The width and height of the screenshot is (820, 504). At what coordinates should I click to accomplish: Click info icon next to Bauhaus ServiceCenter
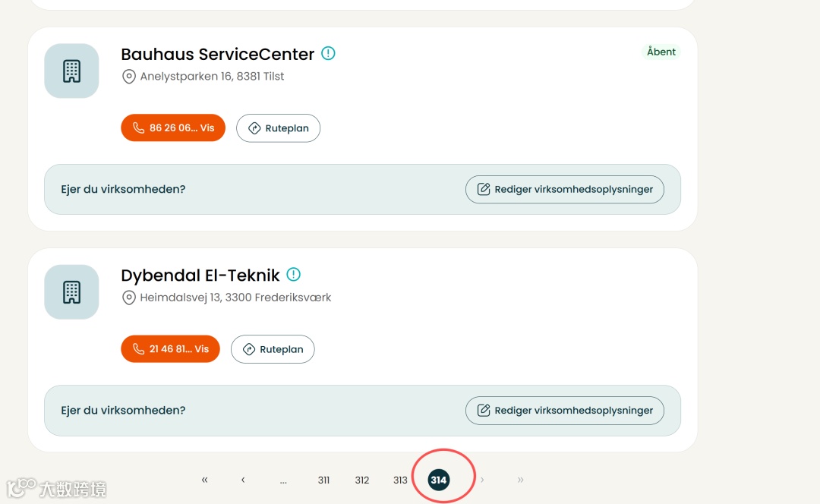(x=328, y=53)
